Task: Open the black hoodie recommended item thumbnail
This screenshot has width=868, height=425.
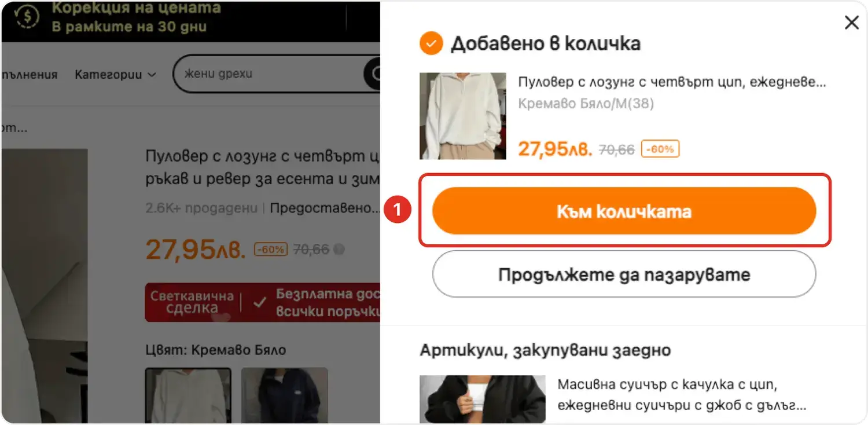Action: [483, 400]
